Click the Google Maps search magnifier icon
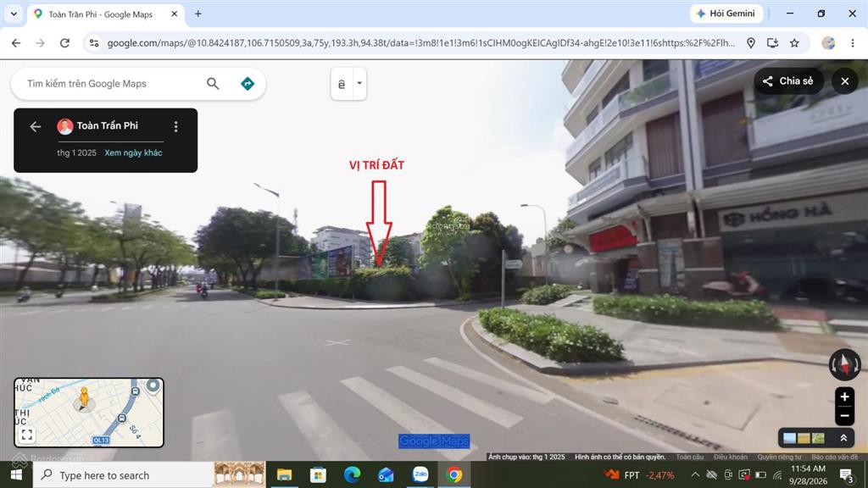Screen dimensions: 868x488 pos(213,84)
